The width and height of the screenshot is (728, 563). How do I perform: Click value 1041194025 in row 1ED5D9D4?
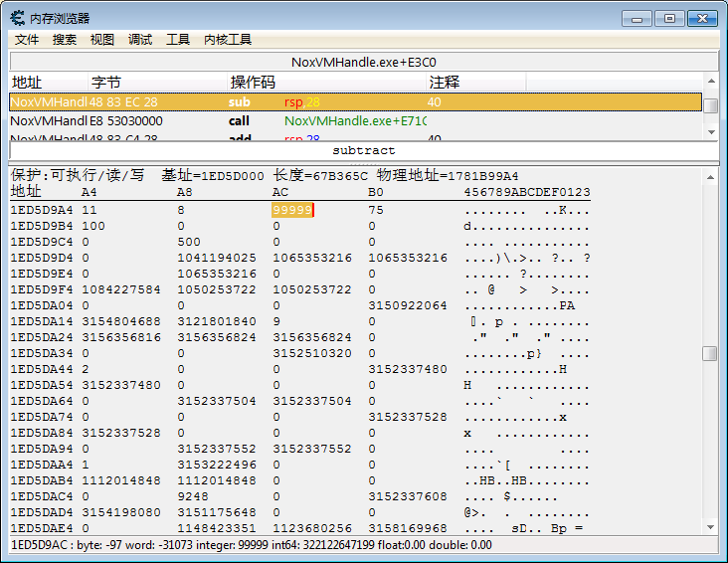(217, 258)
